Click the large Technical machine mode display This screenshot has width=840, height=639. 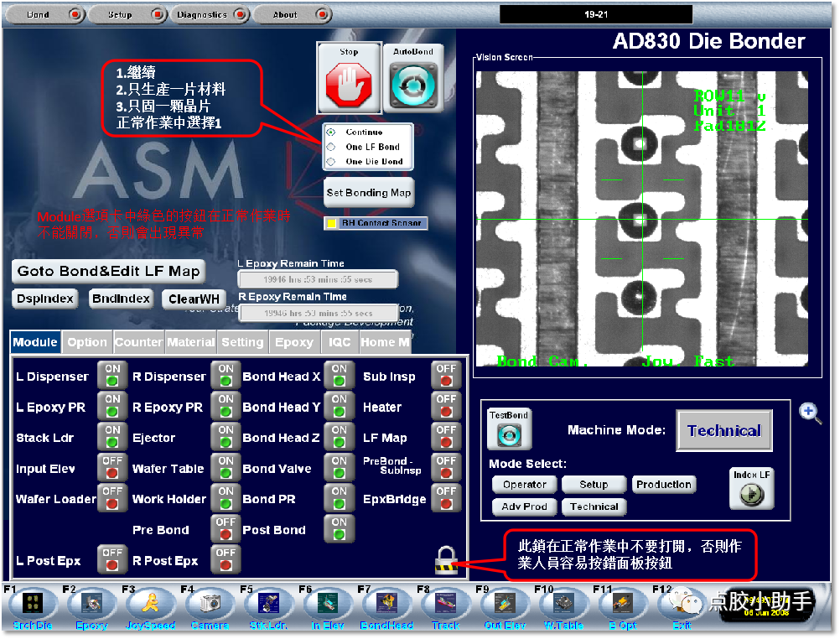(x=724, y=430)
